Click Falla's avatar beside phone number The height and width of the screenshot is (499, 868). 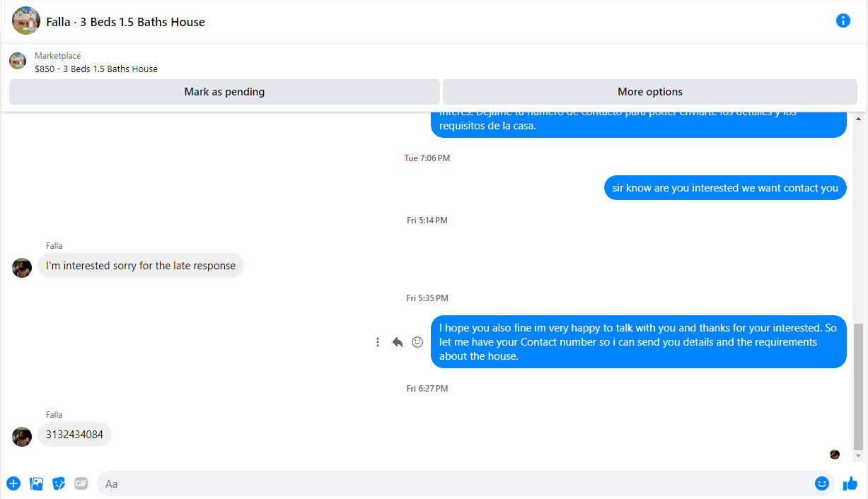coord(22,436)
